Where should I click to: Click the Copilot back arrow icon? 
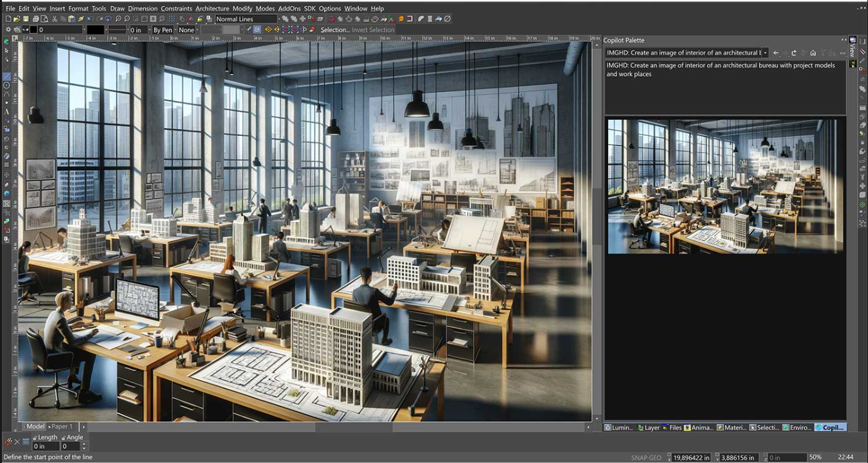click(776, 53)
